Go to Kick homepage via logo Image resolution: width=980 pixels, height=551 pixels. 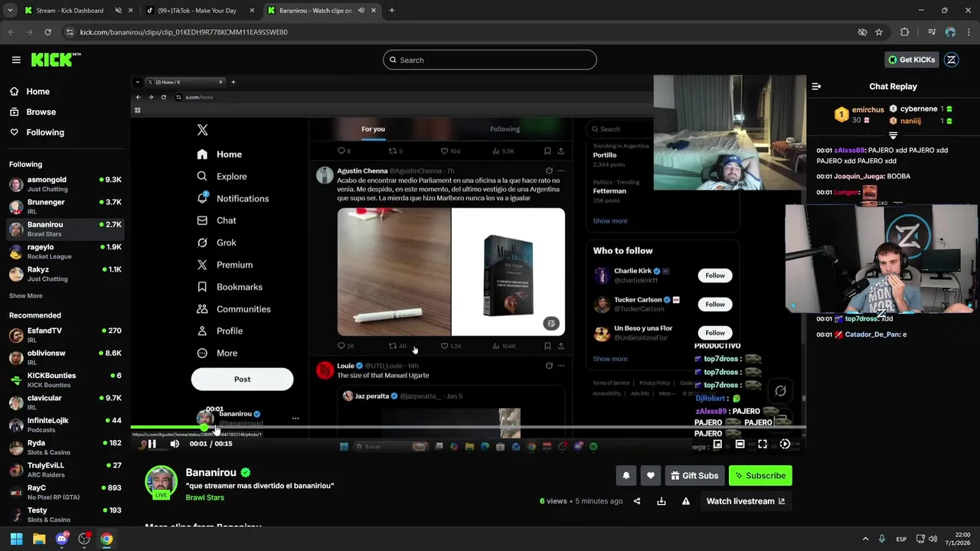[x=55, y=60]
